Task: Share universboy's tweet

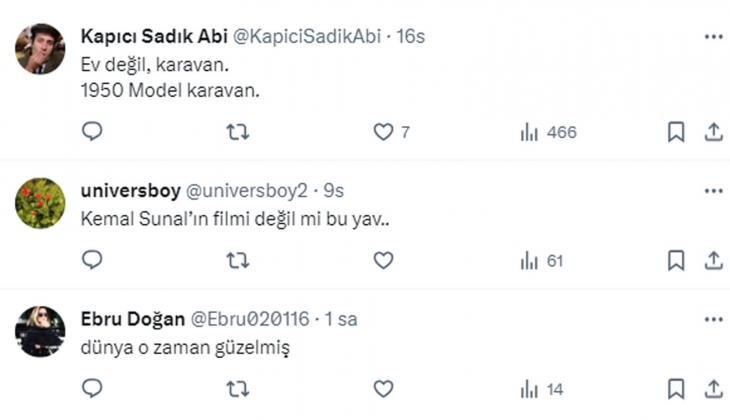Action: tap(714, 260)
